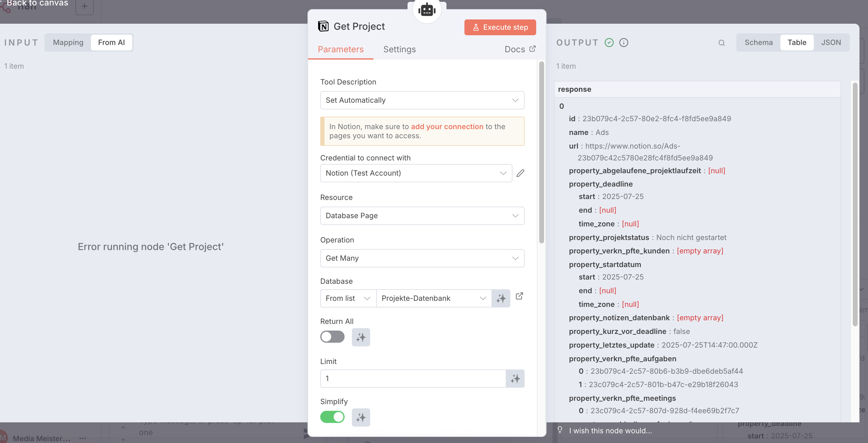868x443 pixels.
Task: Click property_abgelaufene_projektlaufzeit null value
Action: coord(716,171)
